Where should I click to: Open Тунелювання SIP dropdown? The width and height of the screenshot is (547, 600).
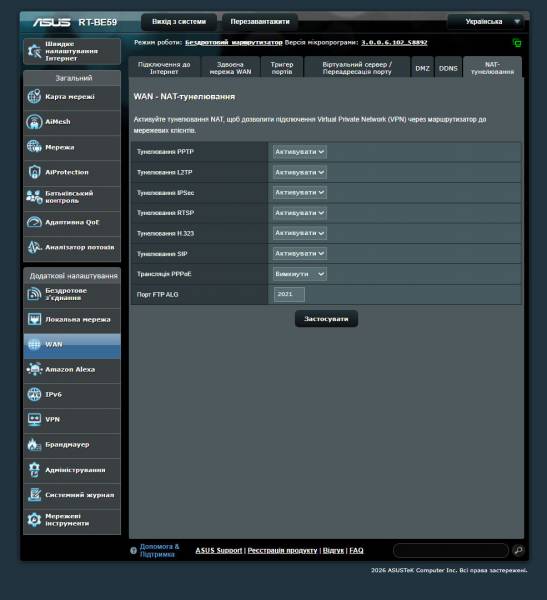[300, 253]
